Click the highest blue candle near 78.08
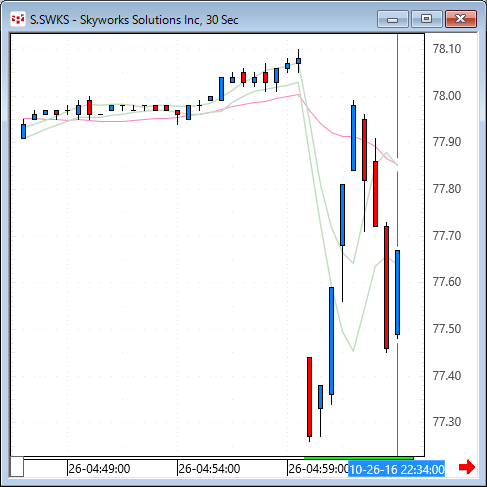Viewport: 487px width, 487px height. pos(298,61)
